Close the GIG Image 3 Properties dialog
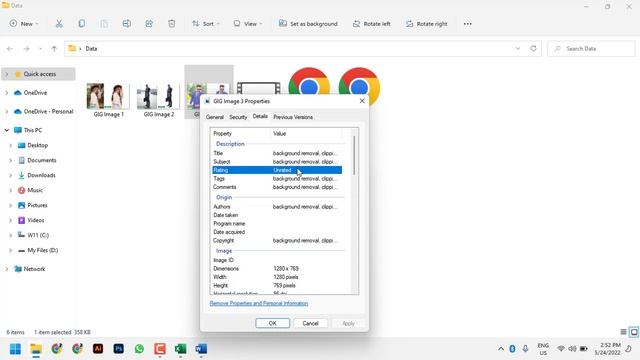This screenshot has width=640, height=360. tap(362, 101)
